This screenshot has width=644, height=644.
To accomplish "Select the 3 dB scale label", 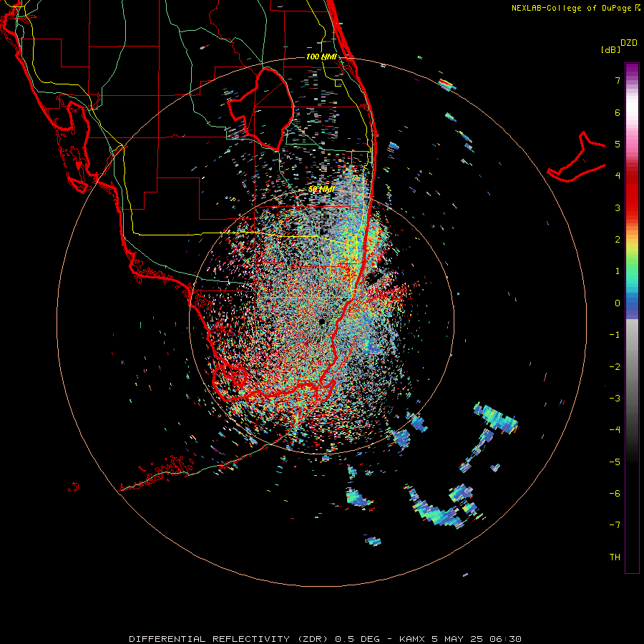I will (618, 208).
